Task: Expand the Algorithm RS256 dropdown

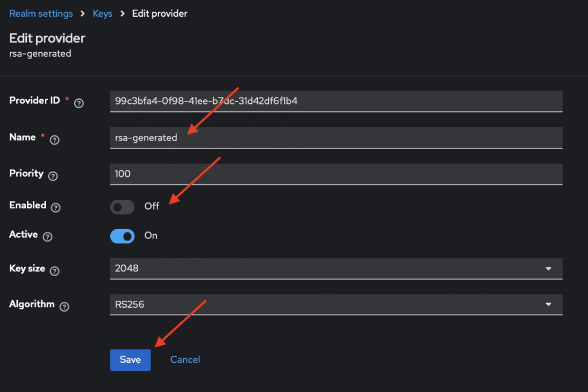Action: [x=336, y=304]
